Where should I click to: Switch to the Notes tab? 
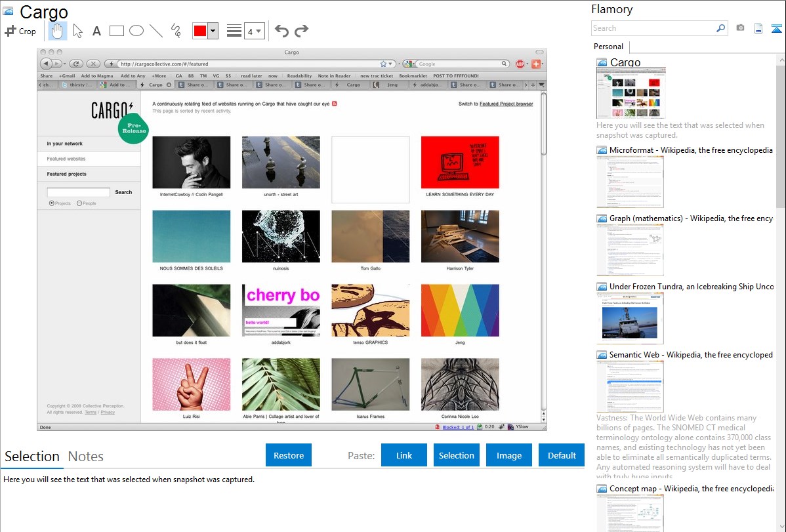coord(85,457)
